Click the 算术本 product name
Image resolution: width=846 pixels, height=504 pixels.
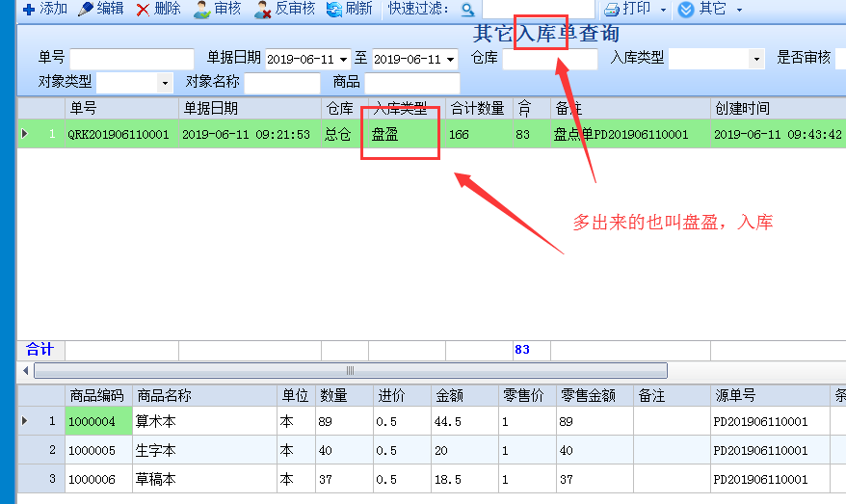click(x=156, y=421)
